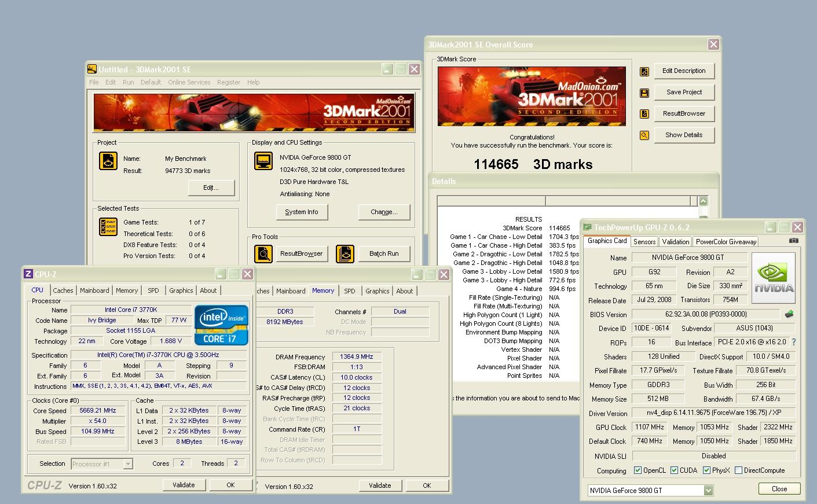Screen dimensions: 817x504
Task: Click the icon next to ResultBrowser in Overall Score
Action: pyautogui.click(x=644, y=114)
